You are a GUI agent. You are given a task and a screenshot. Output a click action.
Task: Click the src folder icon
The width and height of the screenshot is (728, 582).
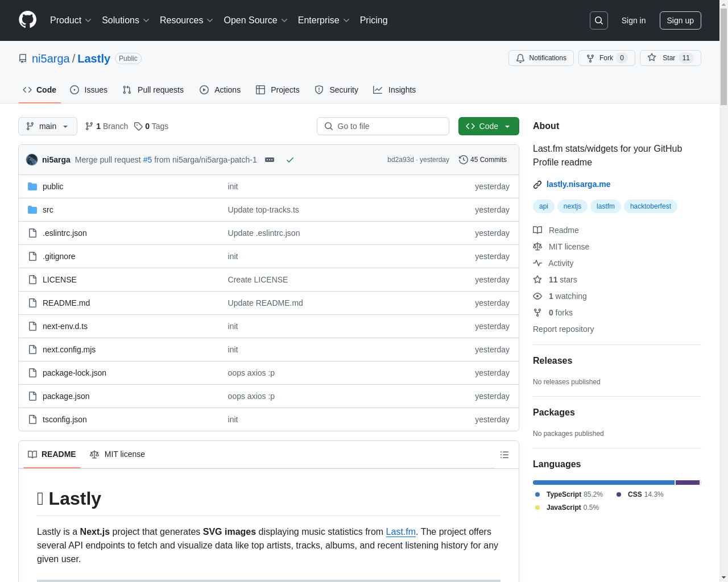point(32,210)
